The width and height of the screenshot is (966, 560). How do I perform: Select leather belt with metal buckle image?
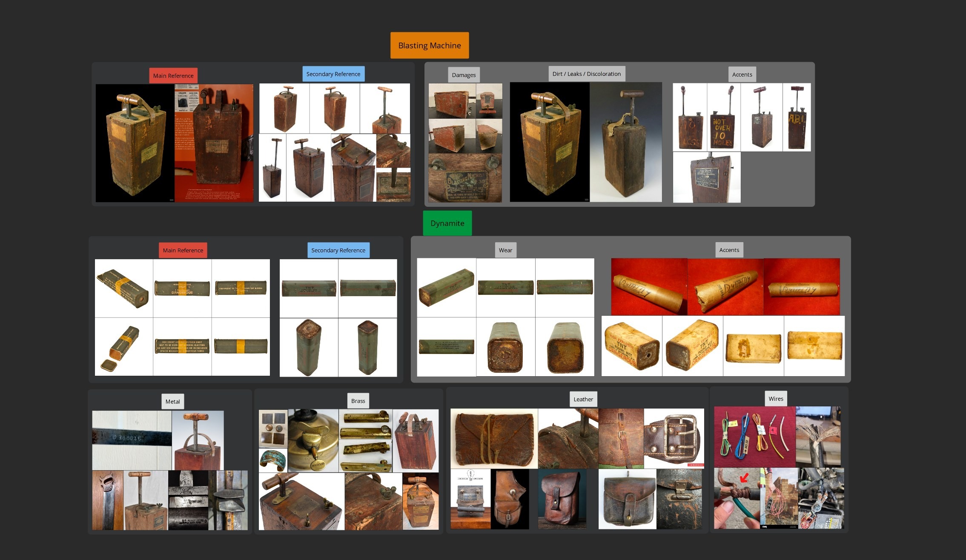[674, 438]
